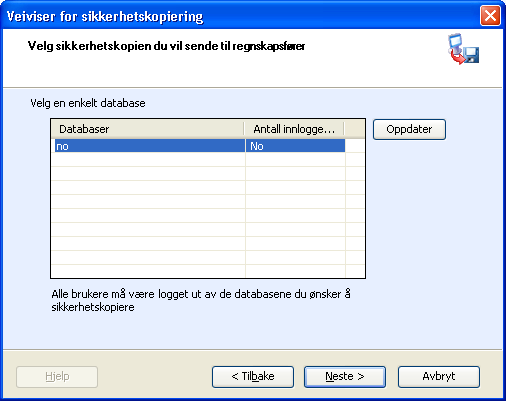Sort by the Databaser column header
The image size is (506, 401).
click(148, 129)
